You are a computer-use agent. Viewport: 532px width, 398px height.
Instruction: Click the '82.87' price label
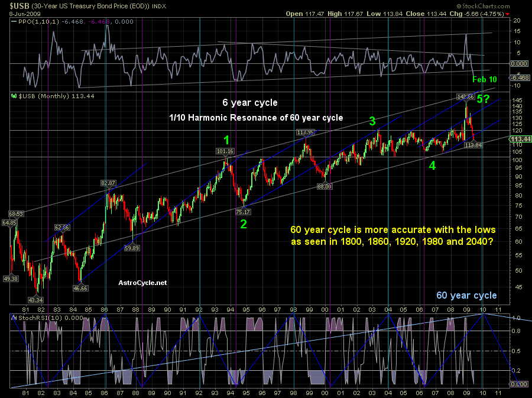pos(108,183)
